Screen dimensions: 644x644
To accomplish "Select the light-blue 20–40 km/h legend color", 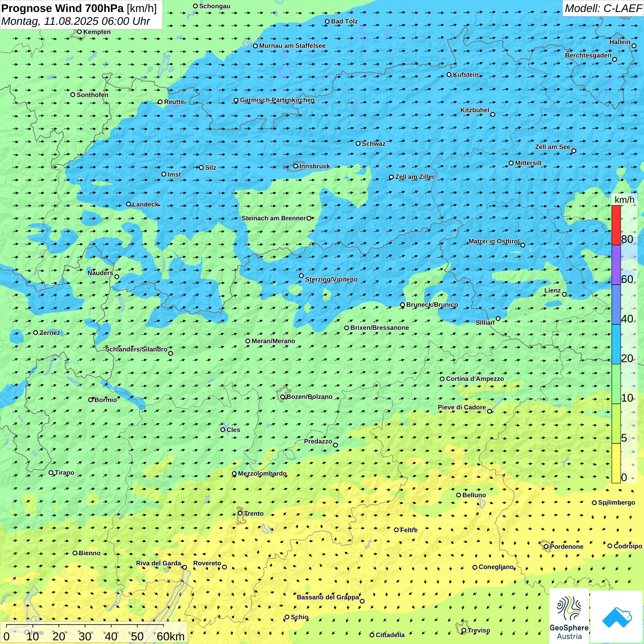I will 616,344.
